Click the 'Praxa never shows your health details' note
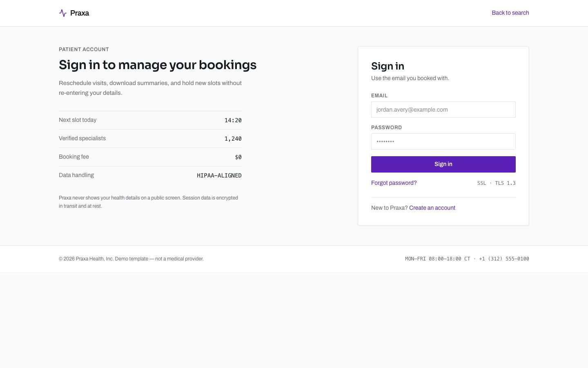Image resolution: width=588 pixels, height=368 pixels. pyautogui.click(x=149, y=202)
